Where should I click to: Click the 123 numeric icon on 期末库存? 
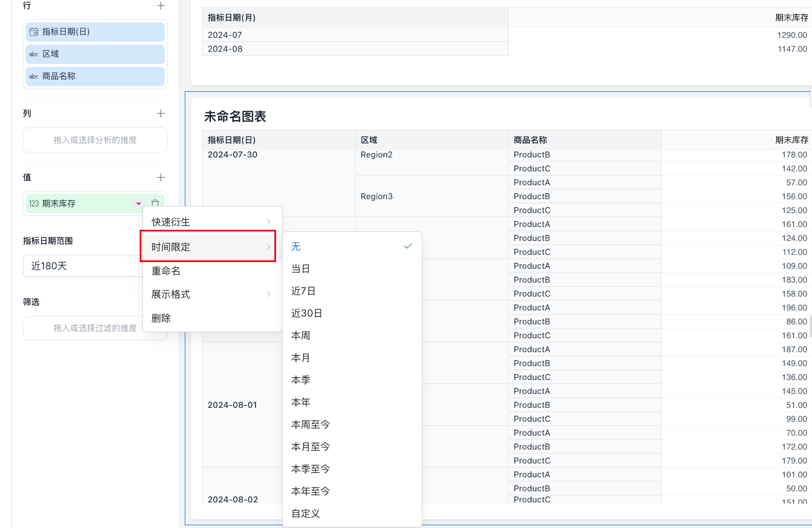(34, 204)
